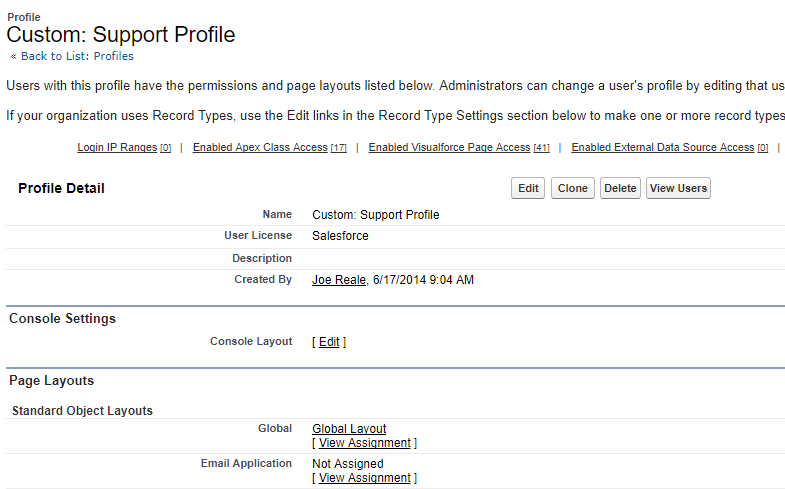Select the Name value 'Custom: Support Profile'
Image resolution: width=785 pixels, height=489 pixels.
(375, 215)
